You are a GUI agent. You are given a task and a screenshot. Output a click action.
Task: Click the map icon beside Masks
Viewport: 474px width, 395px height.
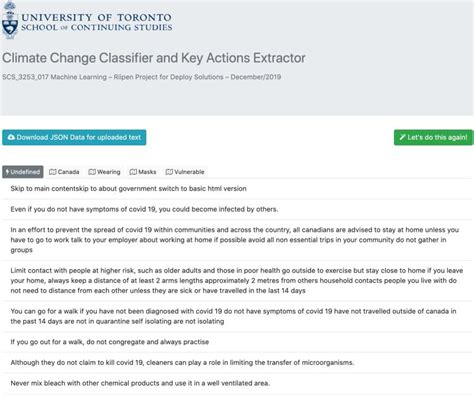point(133,172)
